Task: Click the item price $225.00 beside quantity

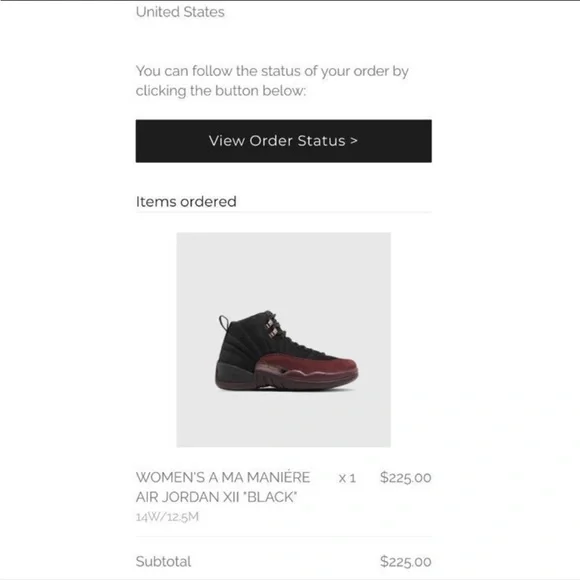Action: tap(405, 478)
